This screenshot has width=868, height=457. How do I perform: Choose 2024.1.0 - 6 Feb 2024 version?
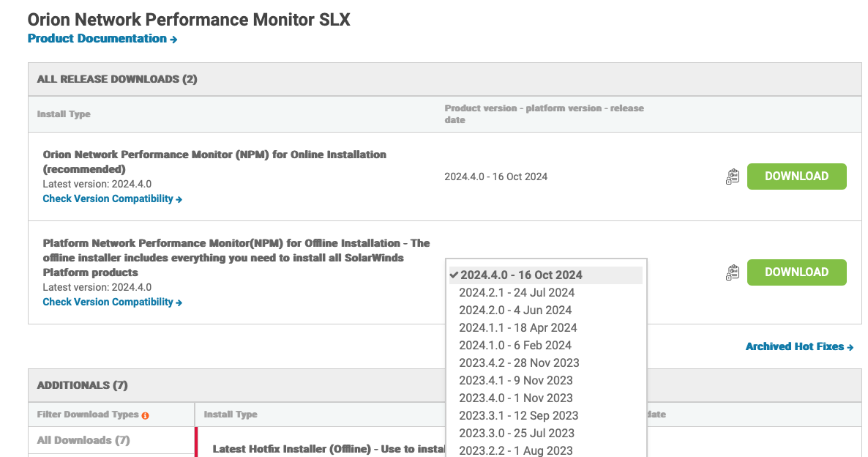pos(515,346)
